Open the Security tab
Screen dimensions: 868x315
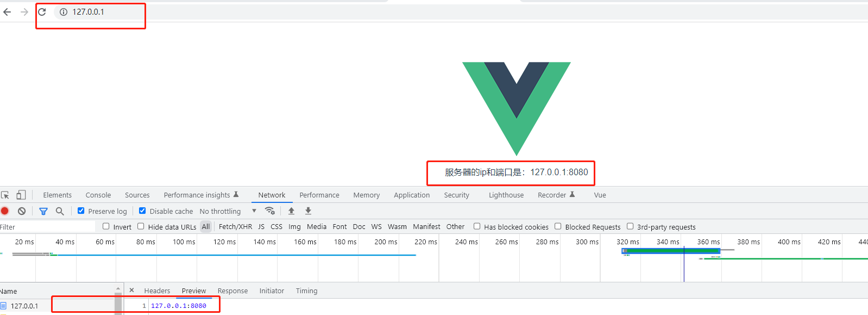click(457, 195)
